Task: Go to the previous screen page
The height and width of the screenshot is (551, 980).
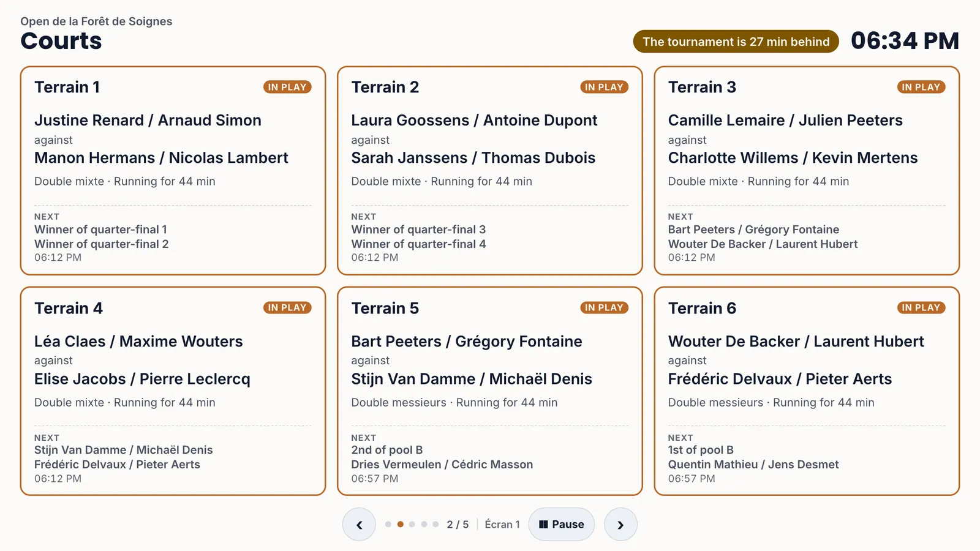Action: click(359, 524)
